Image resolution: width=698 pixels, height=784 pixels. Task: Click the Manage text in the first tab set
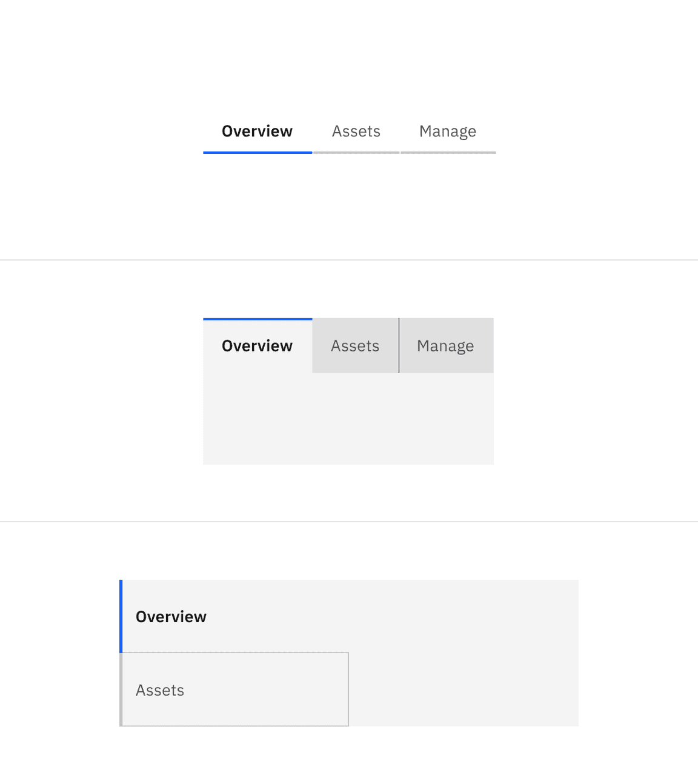coord(448,131)
